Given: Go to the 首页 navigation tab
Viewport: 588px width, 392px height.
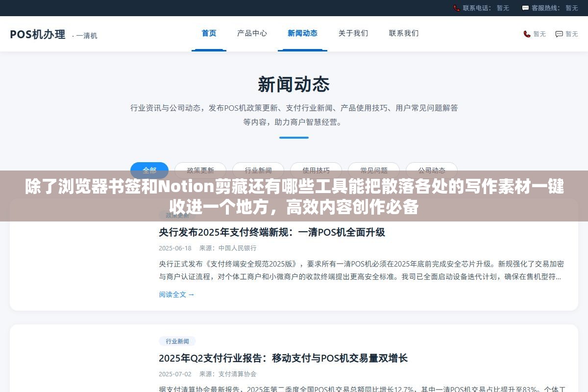Looking at the screenshot, I should pyautogui.click(x=209, y=33).
